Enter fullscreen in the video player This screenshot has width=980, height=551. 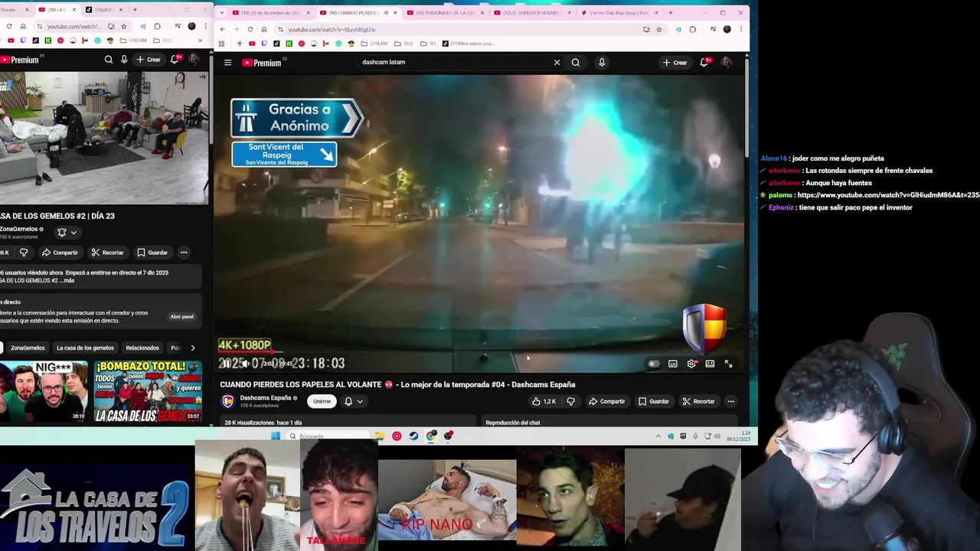(x=728, y=364)
